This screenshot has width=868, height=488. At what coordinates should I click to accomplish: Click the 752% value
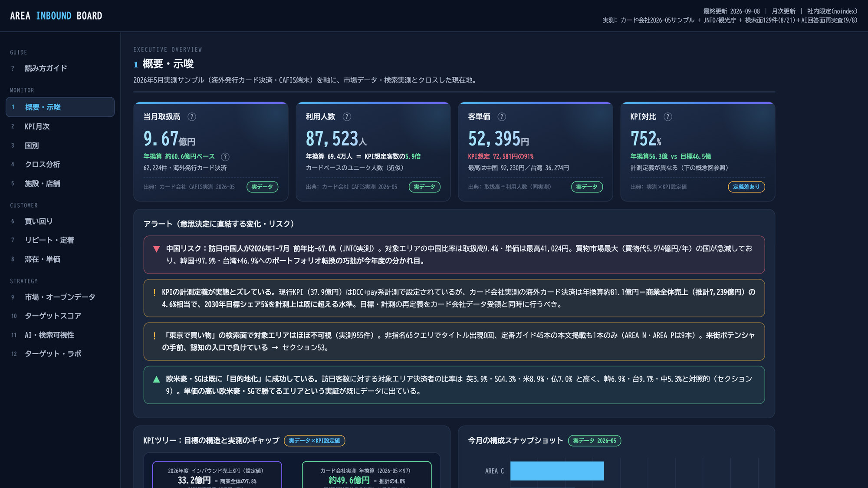(x=646, y=139)
